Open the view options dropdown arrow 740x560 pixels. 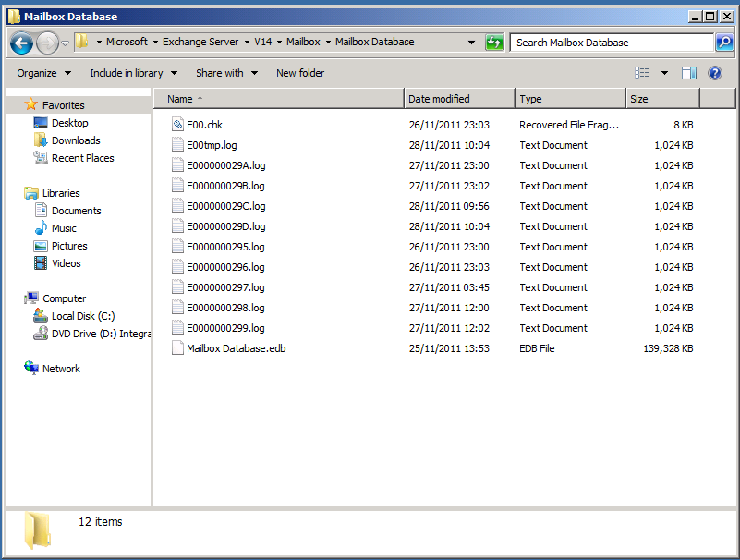click(x=664, y=73)
